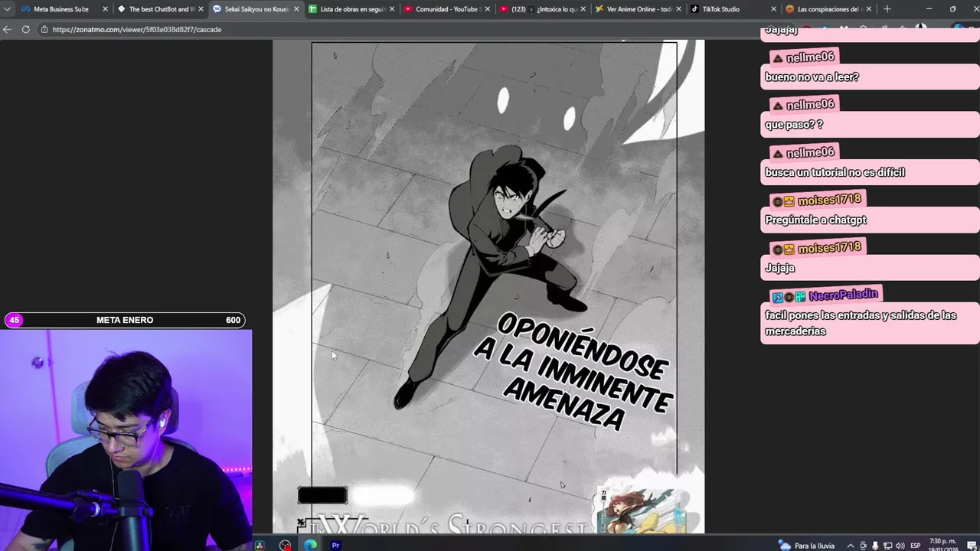Switch to the Ver Anime Online tab
The image size is (980, 551).
click(x=639, y=9)
